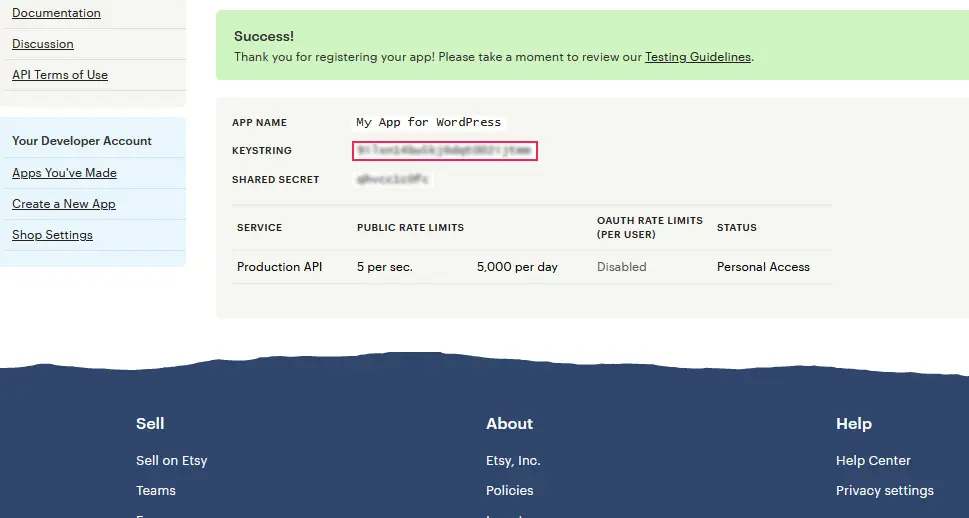This screenshot has height=518, width=969.
Task: Open 'Etsy, Inc.' footer link
Action: 513,461
